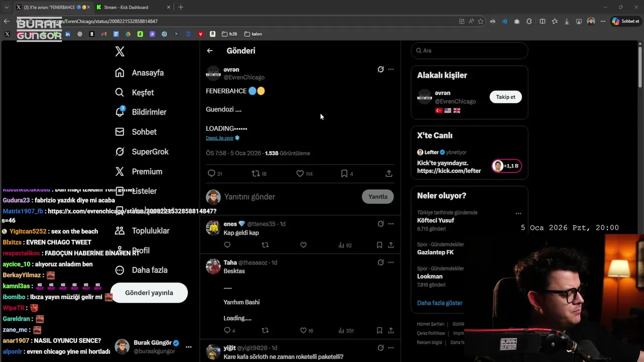The image size is (644, 362).
Task: Bookmark the main post with 4 bookmarks
Action: pyautogui.click(x=347, y=173)
